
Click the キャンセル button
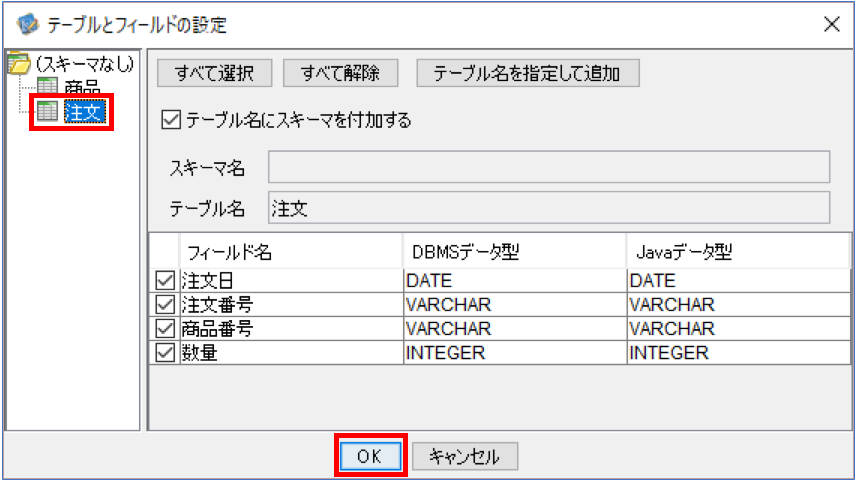pos(465,456)
